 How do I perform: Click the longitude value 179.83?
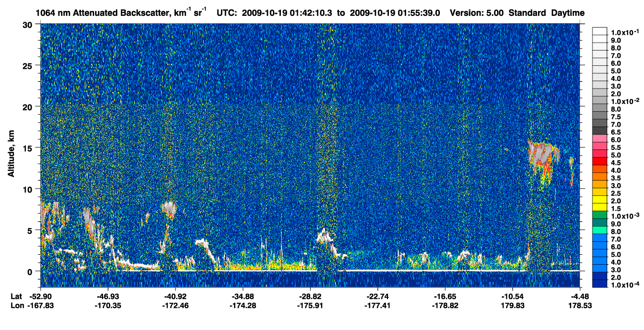pyautogui.click(x=512, y=305)
